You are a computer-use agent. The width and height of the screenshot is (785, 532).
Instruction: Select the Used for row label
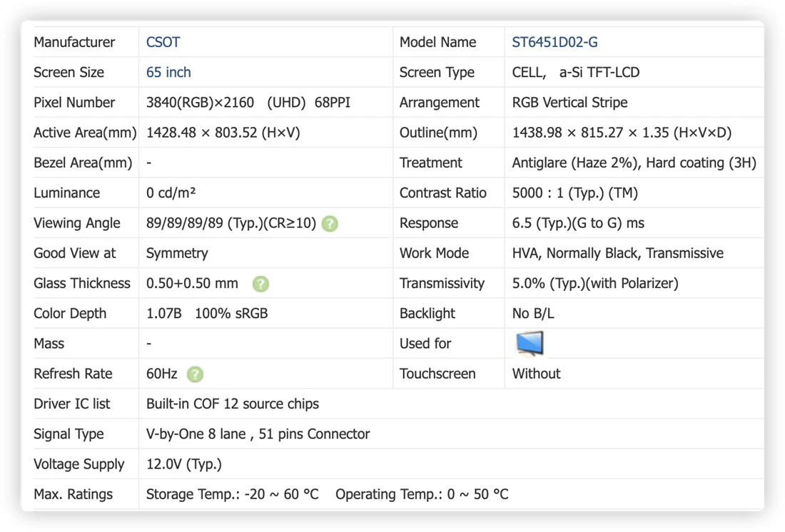coord(425,344)
